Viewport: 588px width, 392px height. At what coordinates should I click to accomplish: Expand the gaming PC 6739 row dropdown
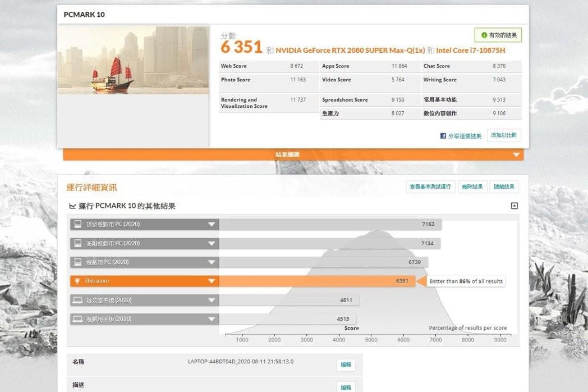click(x=212, y=262)
